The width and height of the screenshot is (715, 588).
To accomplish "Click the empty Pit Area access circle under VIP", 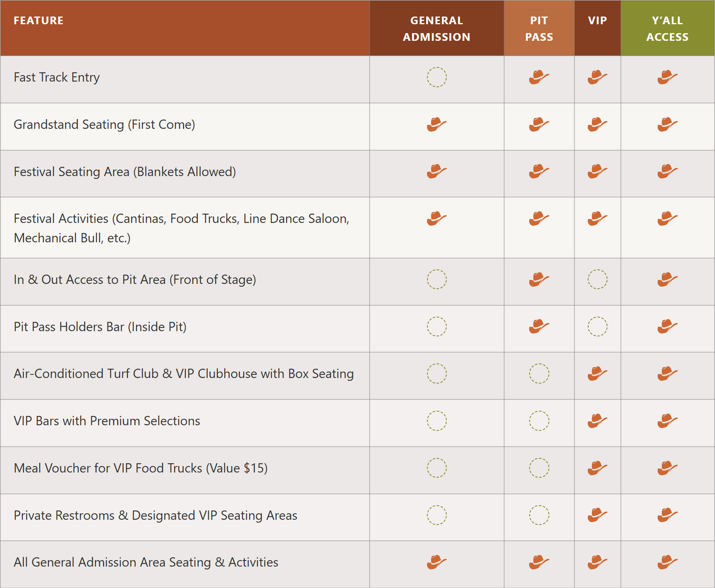I will pos(597,279).
